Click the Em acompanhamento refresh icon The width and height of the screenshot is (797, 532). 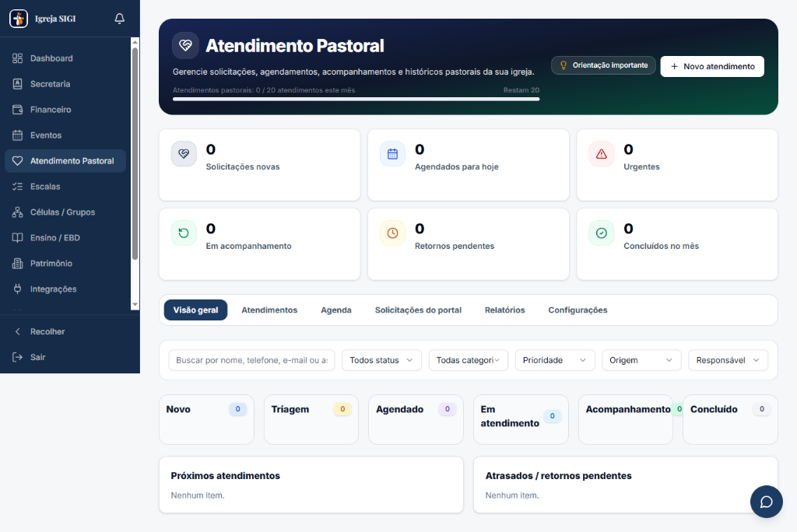184,233
